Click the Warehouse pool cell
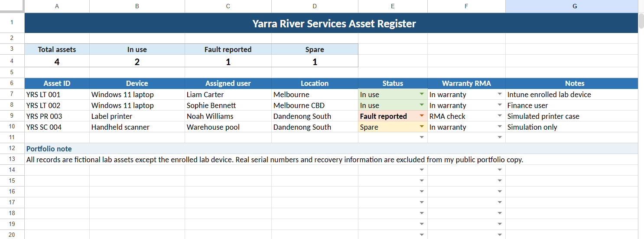 (228, 127)
